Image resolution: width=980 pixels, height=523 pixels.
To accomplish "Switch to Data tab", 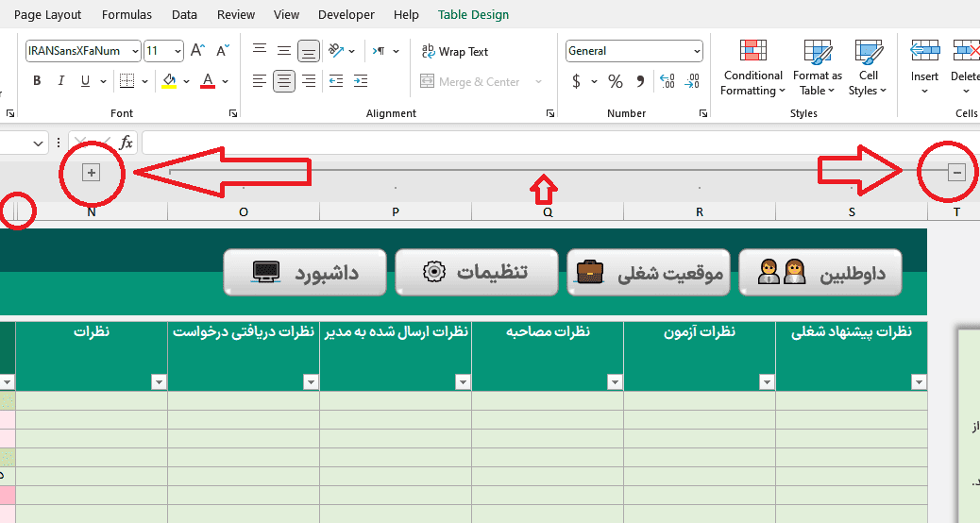I will pos(184,14).
